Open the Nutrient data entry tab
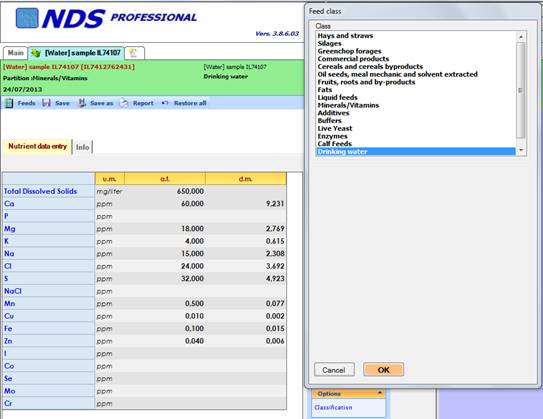 click(x=37, y=146)
